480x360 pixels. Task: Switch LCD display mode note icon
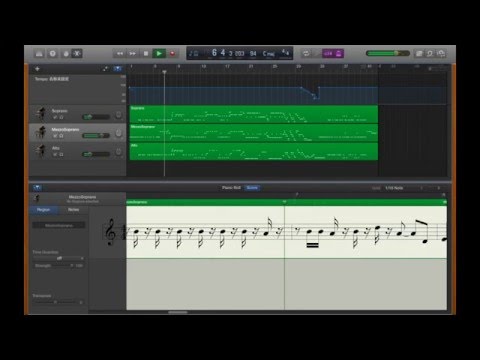tap(194, 53)
